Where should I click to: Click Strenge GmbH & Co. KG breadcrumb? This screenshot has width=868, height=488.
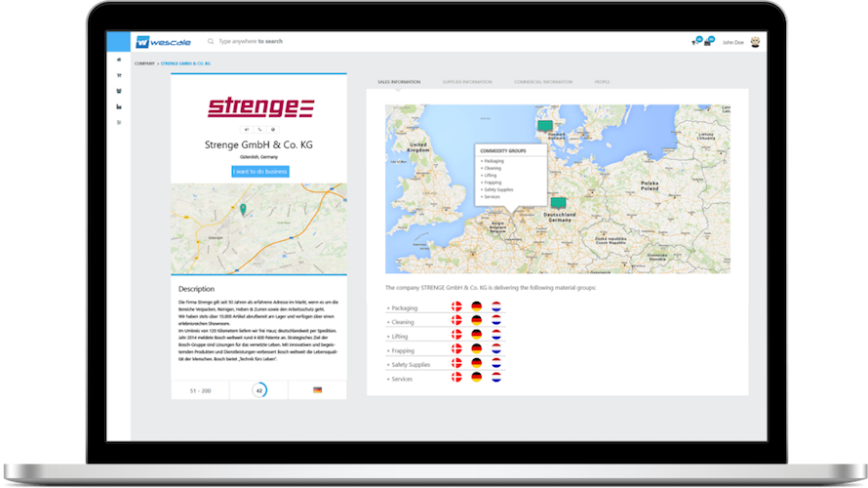coord(185,63)
